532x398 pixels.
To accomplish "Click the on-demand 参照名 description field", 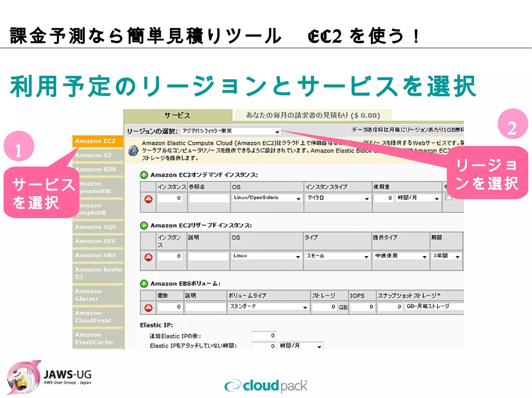I will pos(209,198).
